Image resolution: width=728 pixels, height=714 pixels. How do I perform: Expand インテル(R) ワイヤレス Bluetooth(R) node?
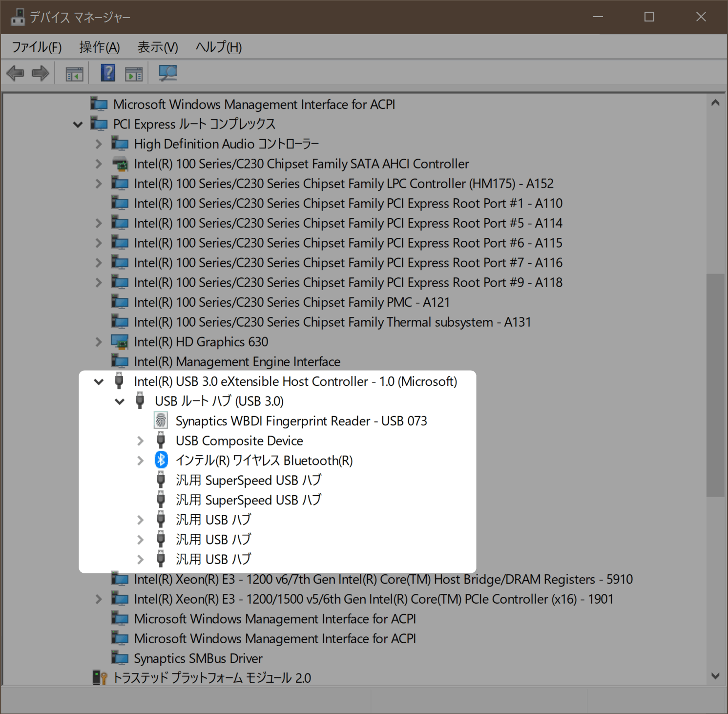(x=140, y=461)
